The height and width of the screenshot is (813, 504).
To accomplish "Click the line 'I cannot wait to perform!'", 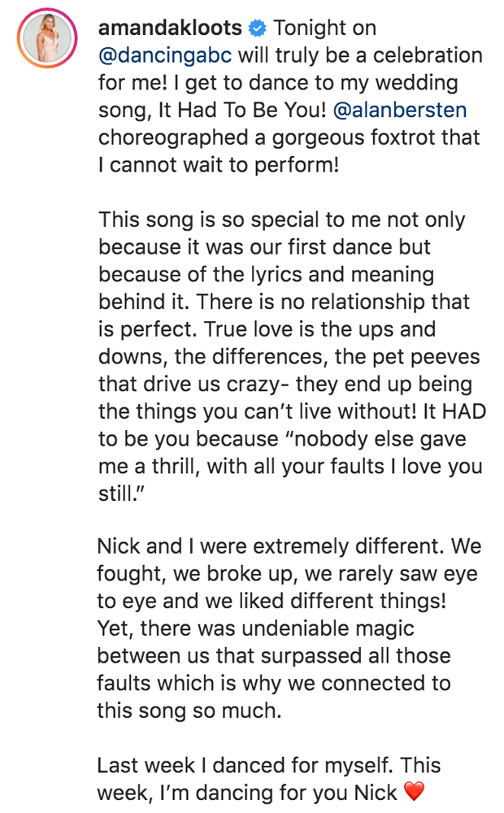I will pyautogui.click(x=219, y=165).
